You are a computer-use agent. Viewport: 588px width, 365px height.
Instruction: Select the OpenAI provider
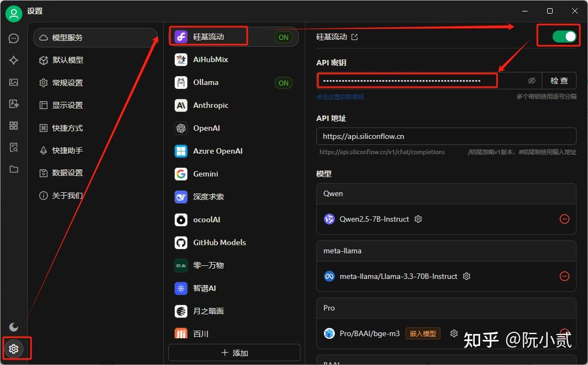click(234, 128)
